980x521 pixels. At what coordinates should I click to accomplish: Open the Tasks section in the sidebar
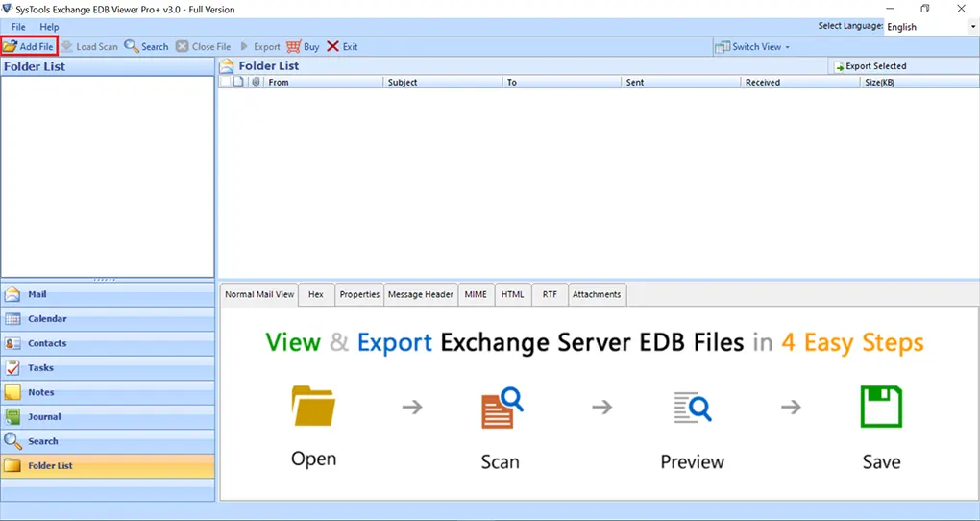click(108, 368)
